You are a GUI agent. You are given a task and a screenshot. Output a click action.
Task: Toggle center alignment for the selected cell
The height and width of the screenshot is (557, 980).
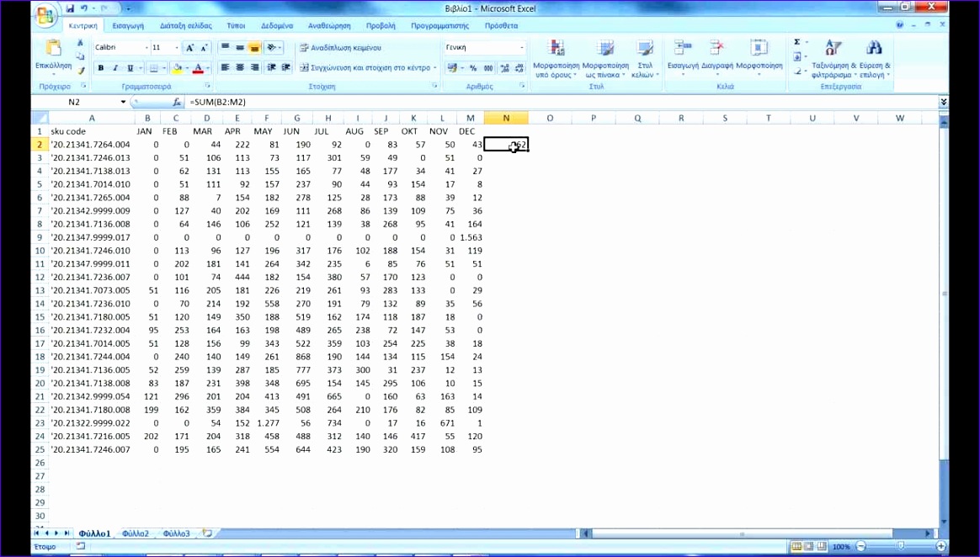(x=241, y=67)
